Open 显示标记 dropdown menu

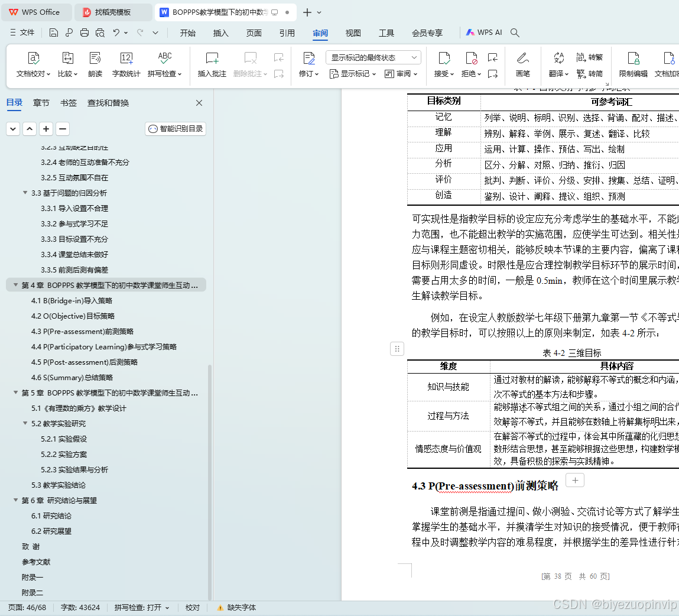[352, 74]
